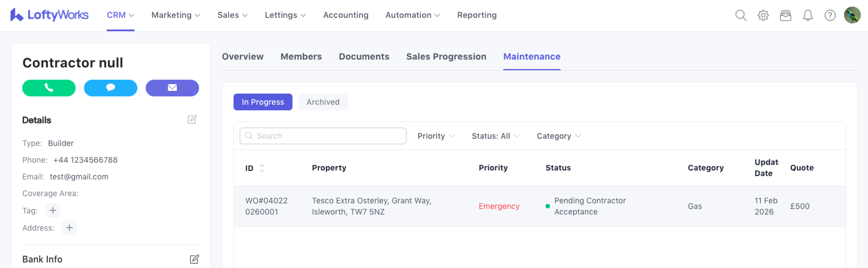
Task: Switch to the Documents tab
Action: click(x=364, y=56)
